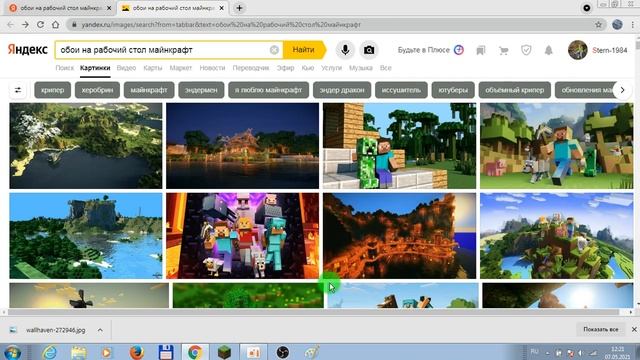Switch input language RU indicator
The image size is (640, 360).
click(x=535, y=351)
